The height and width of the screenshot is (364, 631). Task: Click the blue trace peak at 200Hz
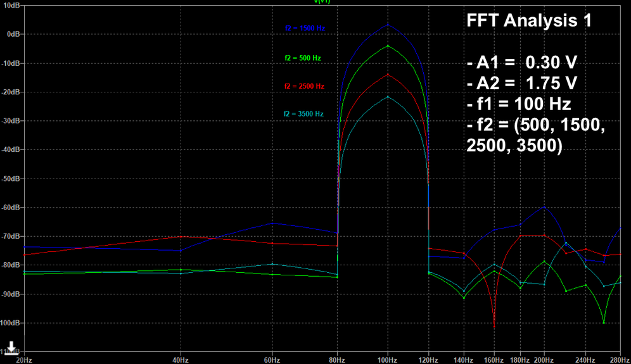pyautogui.click(x=544, y=207)
